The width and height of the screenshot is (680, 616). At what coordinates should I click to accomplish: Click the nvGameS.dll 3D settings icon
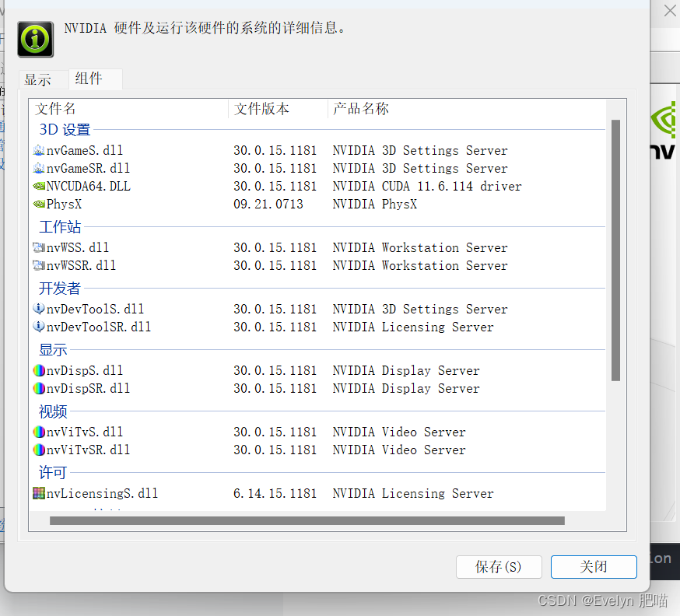38,150
